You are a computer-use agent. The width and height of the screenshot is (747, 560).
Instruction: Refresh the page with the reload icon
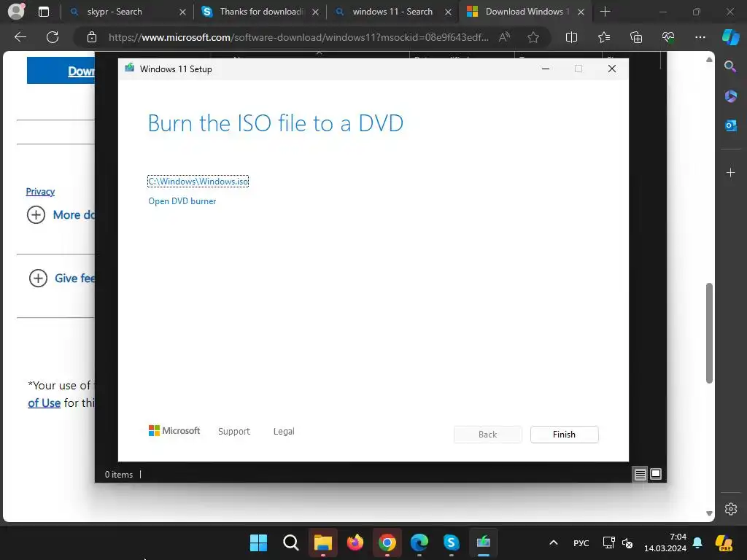click(x=53, y=37)
